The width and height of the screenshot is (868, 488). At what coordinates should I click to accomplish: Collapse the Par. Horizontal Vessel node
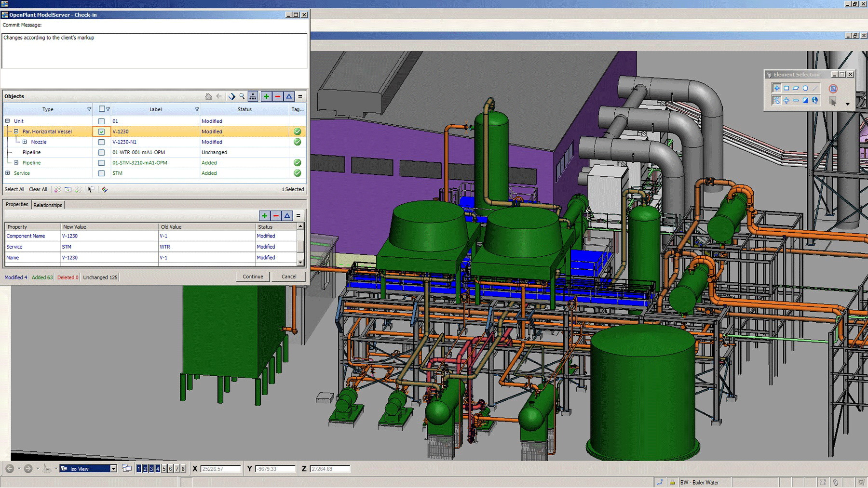[x=16, y=132]
